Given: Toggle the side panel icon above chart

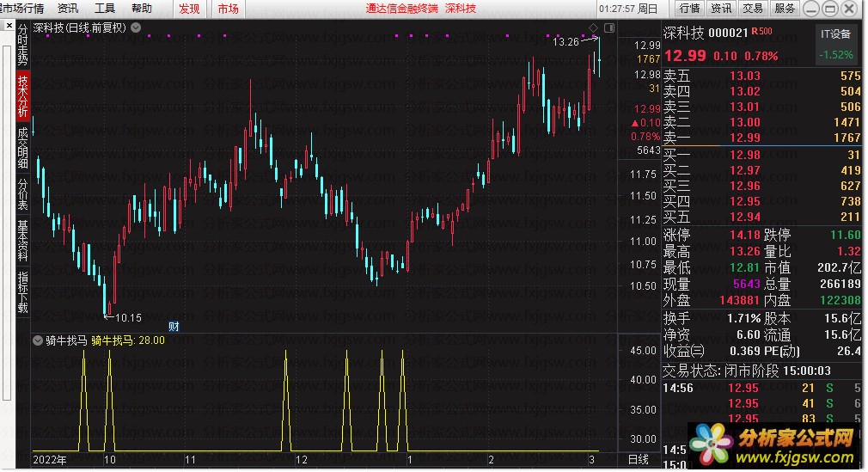Looking at the screenshot, I should point(609,28).
